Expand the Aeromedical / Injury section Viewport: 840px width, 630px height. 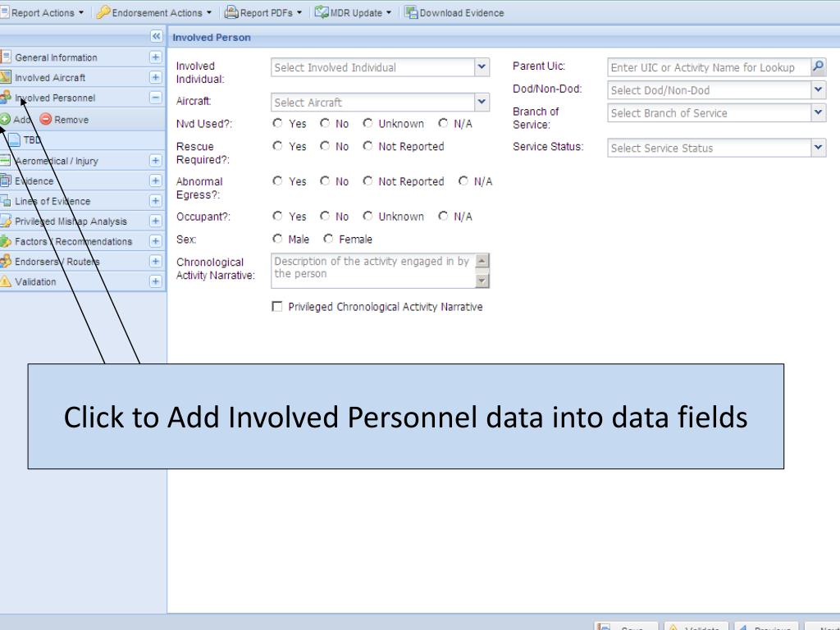(x=155, y=161)
